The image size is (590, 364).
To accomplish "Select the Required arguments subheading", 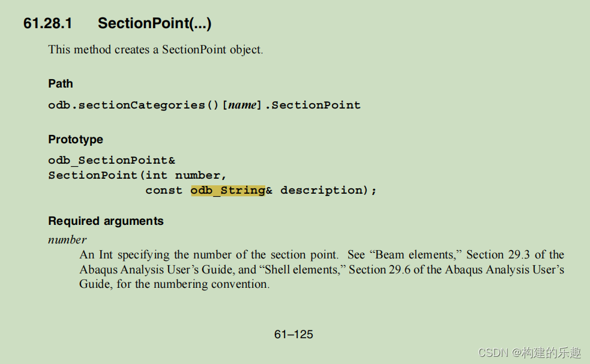I will [106, 221].
